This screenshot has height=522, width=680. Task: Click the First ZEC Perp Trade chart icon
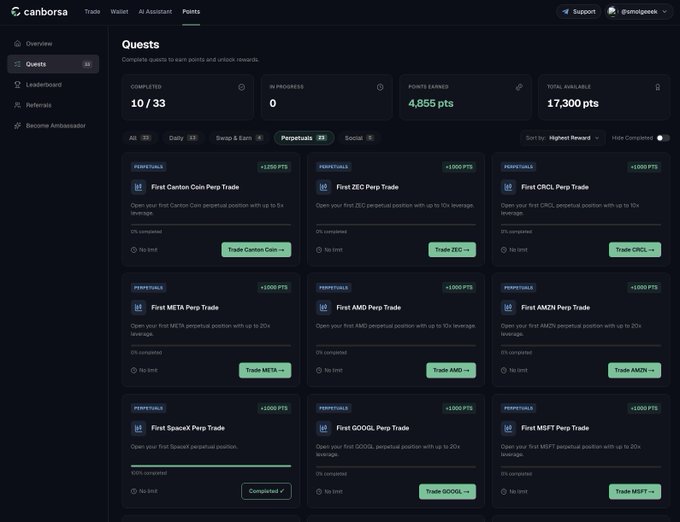click(324, 187)
